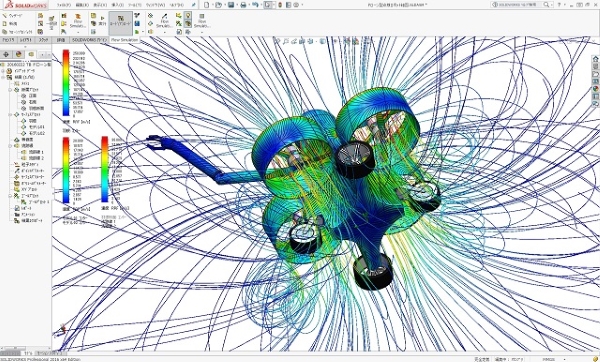Click the New document icon
The image size is (600, 362).
pyautogui.click(x=207, y=5)
